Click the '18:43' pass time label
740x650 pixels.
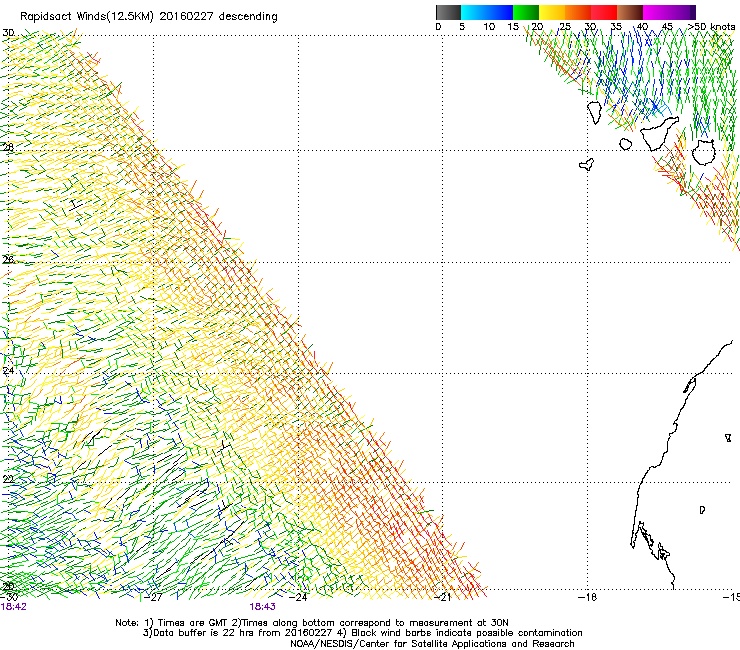pos(262,607)
